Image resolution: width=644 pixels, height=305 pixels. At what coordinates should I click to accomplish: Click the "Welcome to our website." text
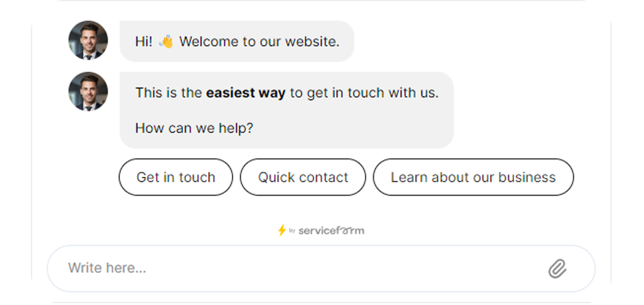[x=259, y=41]
